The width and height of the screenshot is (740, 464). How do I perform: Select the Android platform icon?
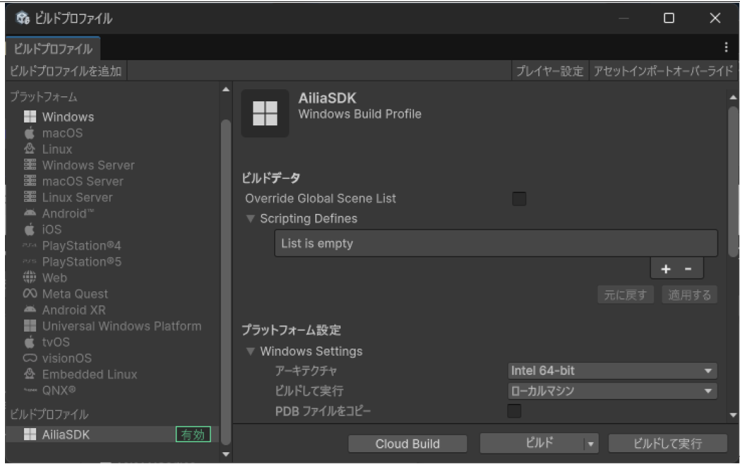coord(30,213)
